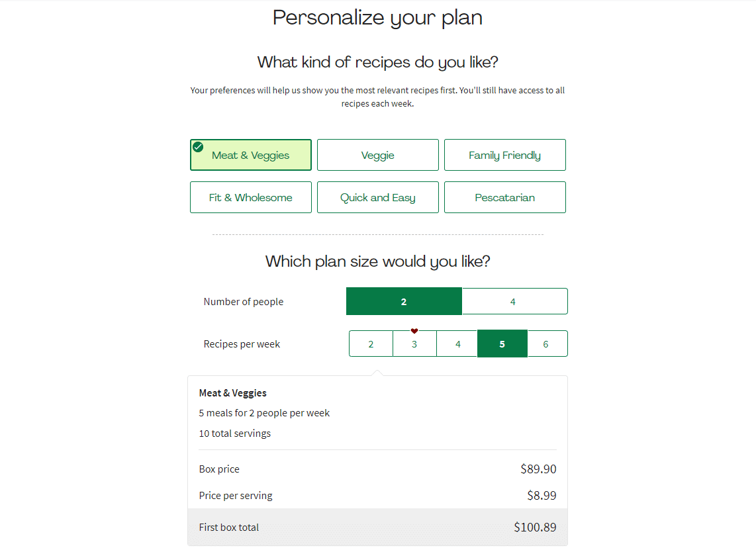Set number of people to 4
Image resolution: width=756 pixels, height=554 pixels.
coord(514,302)
